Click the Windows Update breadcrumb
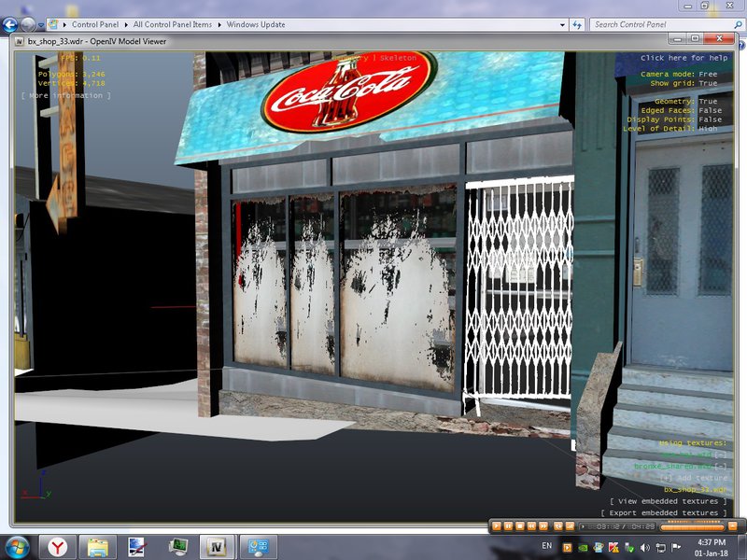Image resolution: width=747 pixels, height=560 pixels. 255,24
